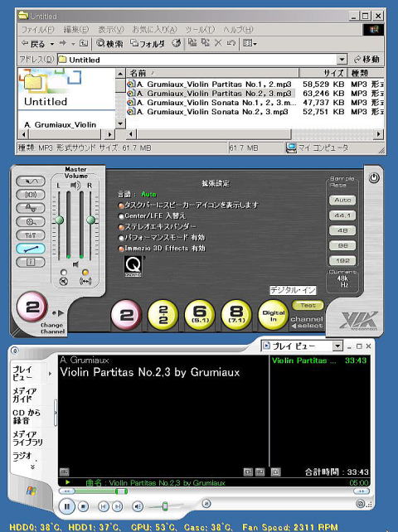Click the fast-forward button right of seek bar

[x=362, y=491]
